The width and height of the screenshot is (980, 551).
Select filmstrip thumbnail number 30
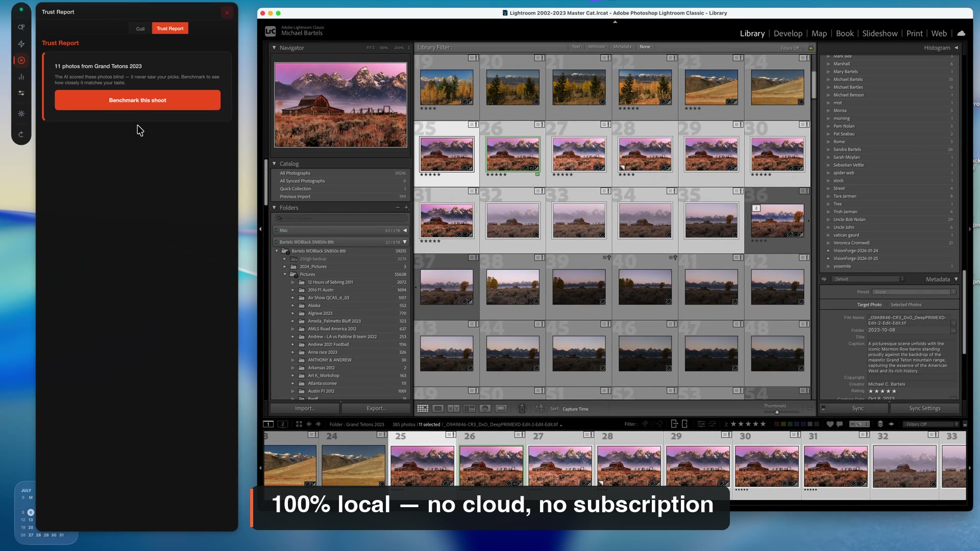pyautogui.click(x=767, y=466)
